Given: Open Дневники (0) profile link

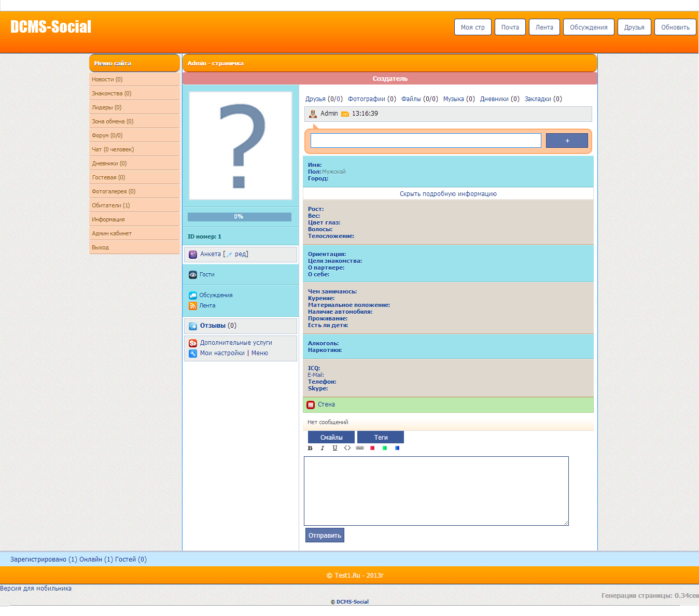Looking at the screenshot, I should [x=500, y=99].
